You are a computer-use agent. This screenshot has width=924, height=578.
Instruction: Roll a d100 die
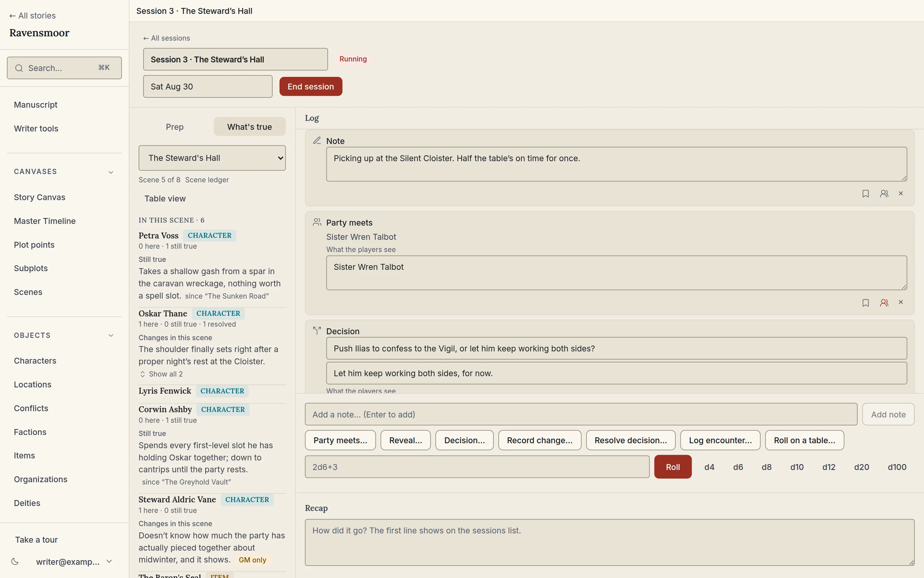897,467
